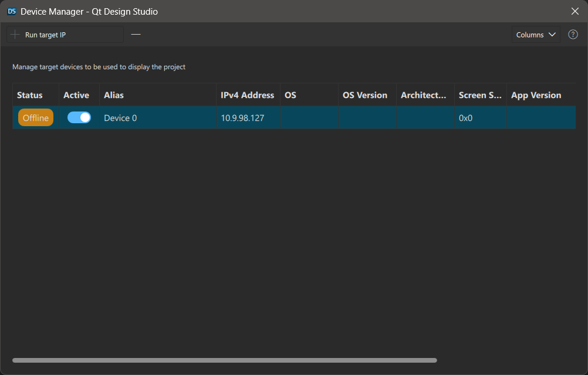Select the 0x0 screen size cell
The image size is (588, 375).
481,118
